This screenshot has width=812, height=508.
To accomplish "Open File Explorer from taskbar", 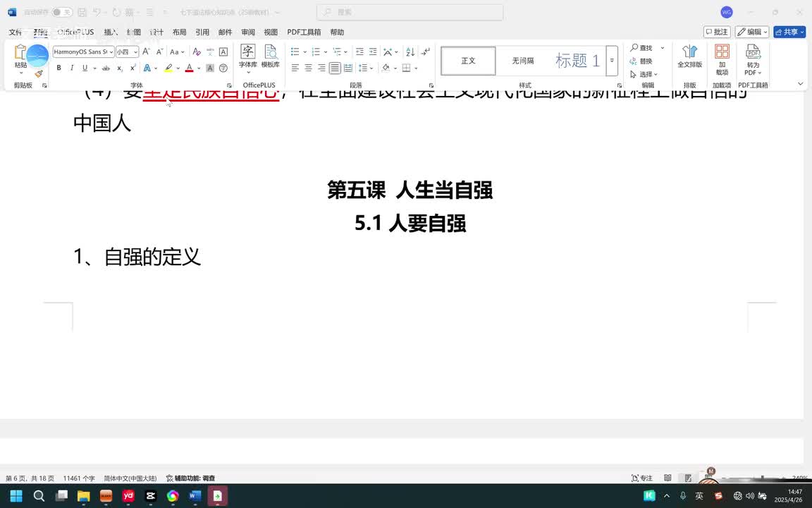I will (83, 496).
